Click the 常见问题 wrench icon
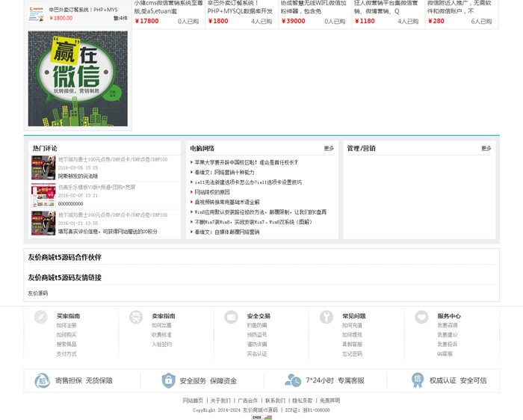 pos(327,317)
